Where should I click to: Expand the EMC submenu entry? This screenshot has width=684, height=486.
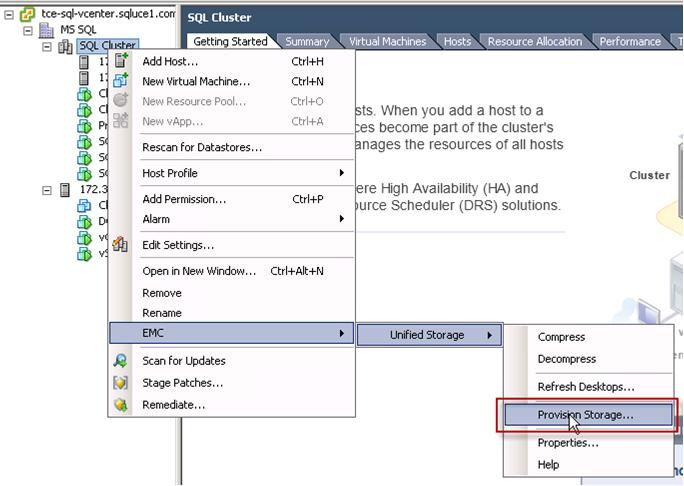[x=232, y=333]
